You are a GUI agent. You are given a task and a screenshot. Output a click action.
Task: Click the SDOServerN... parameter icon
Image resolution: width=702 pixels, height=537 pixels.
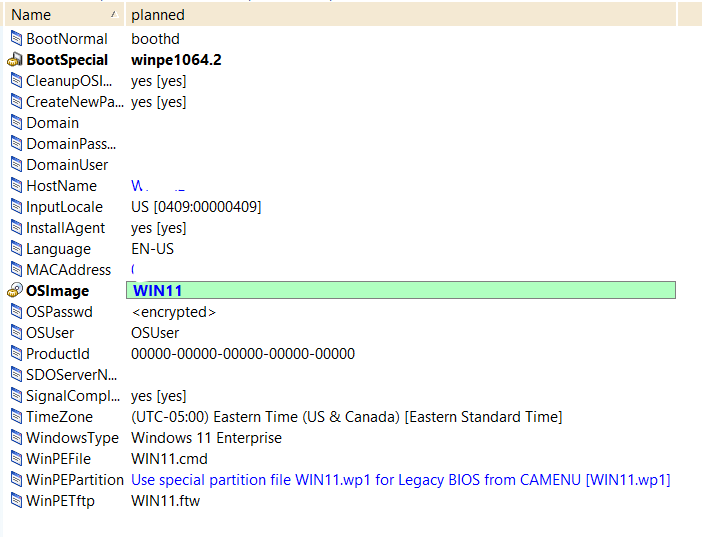(x=16, y=374)
